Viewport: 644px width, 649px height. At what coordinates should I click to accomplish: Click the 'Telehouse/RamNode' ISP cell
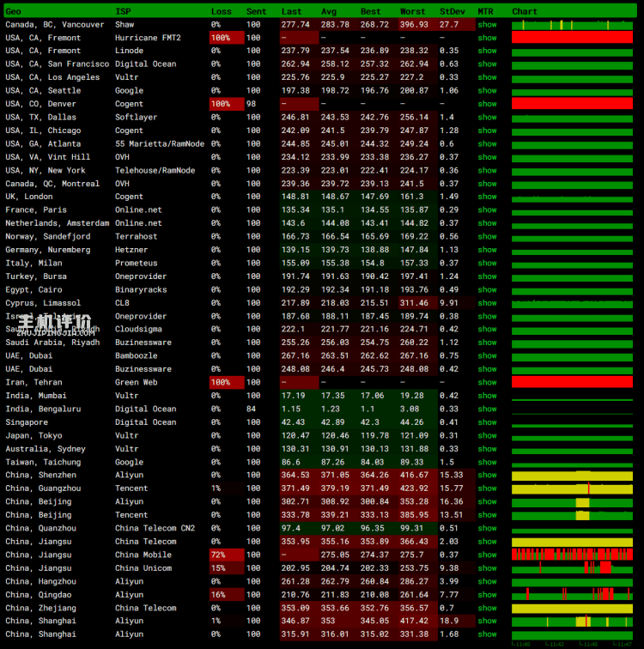pyautogui.click(x=155, y=170)
